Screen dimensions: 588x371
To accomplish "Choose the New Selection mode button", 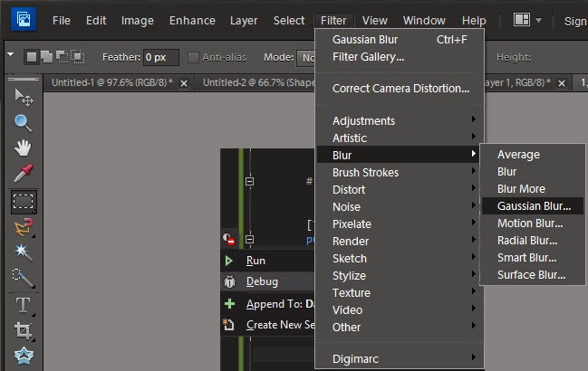I will pos(31,57).
